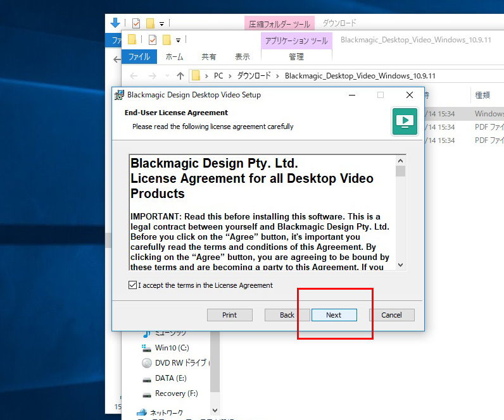Click Blackmagic_Desktop_Video_Windows_10.9.11 breadcrumb
The height and width of the screenshot is (420, 504).
pos(360,76)
